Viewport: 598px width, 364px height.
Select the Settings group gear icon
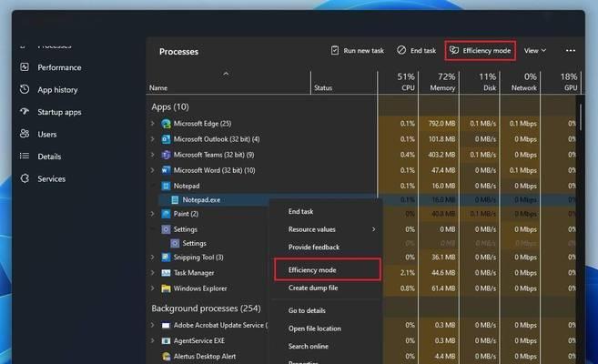pyautogui.click(x=166, y=229)
